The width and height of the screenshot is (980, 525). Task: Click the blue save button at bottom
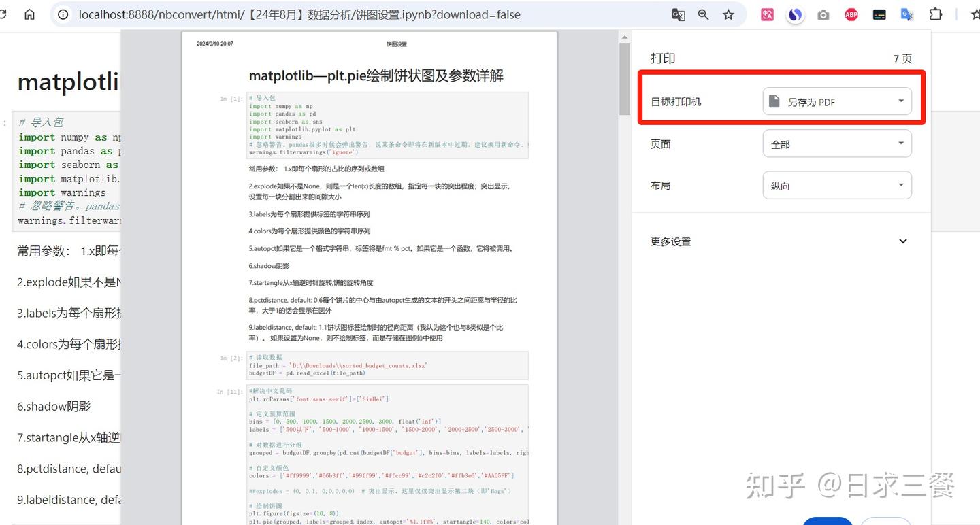[x=828, y=522]
